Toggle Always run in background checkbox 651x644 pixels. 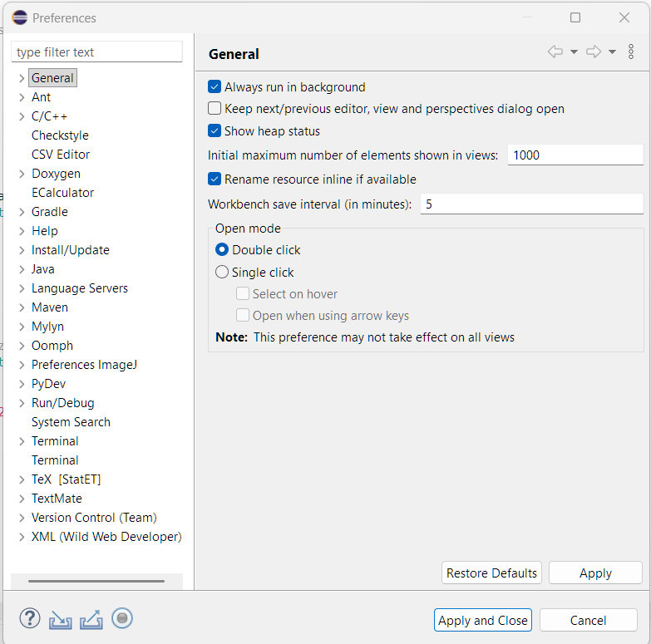[x=215, y=87]
